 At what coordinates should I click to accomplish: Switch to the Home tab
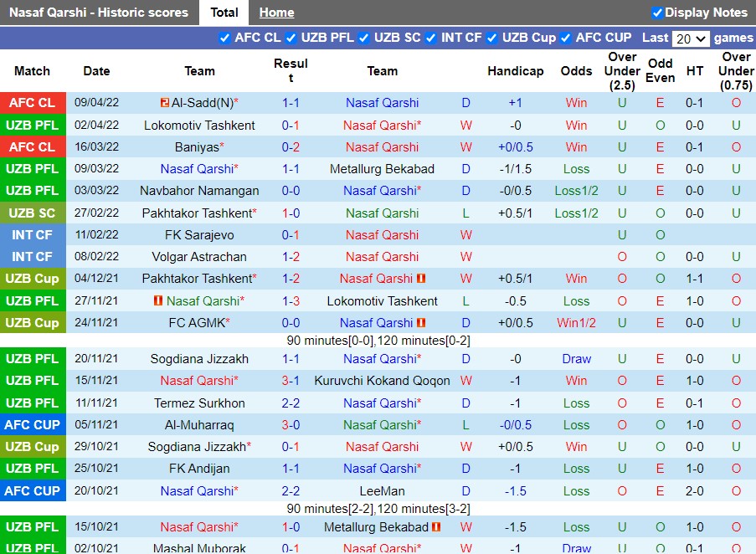click(276, 13)
